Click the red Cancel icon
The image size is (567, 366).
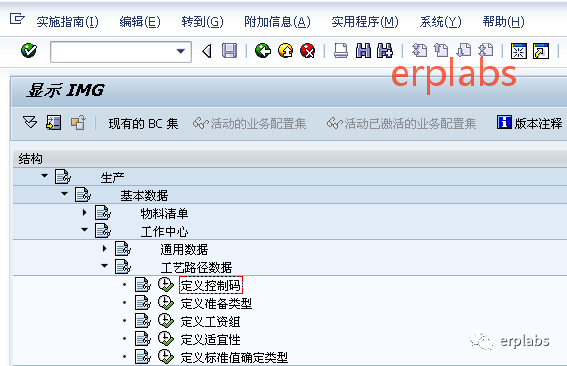tap(308, 51)
